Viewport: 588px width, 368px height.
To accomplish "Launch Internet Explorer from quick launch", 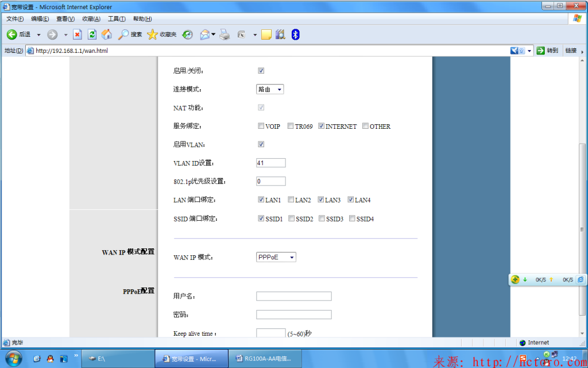I will tap(37, 359).
